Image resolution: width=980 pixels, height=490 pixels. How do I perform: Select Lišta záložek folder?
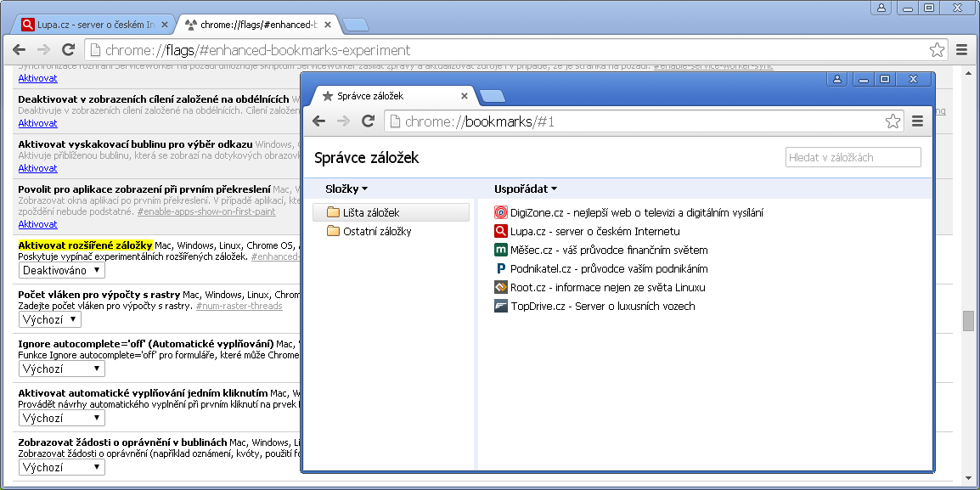click(x=371, y=212)
